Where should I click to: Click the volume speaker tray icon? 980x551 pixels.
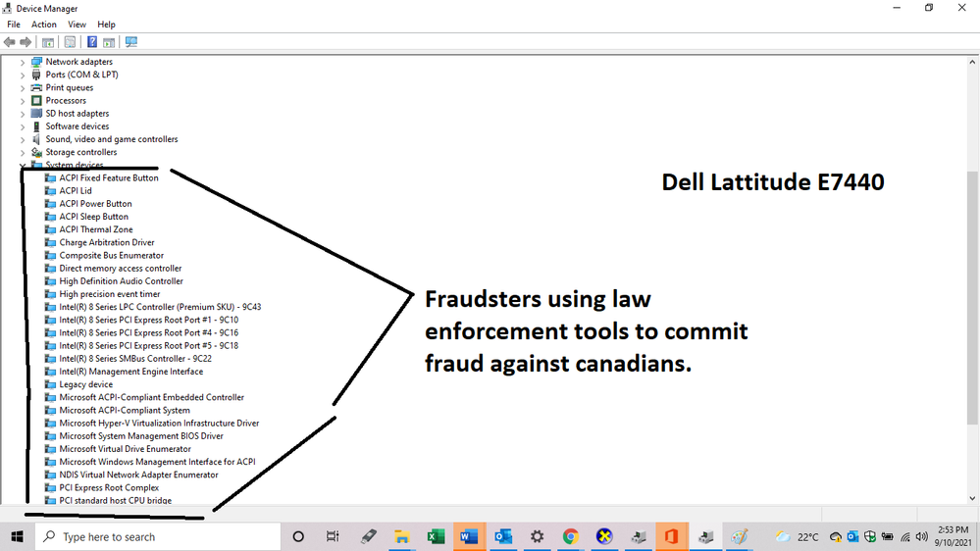click(922, 536)
